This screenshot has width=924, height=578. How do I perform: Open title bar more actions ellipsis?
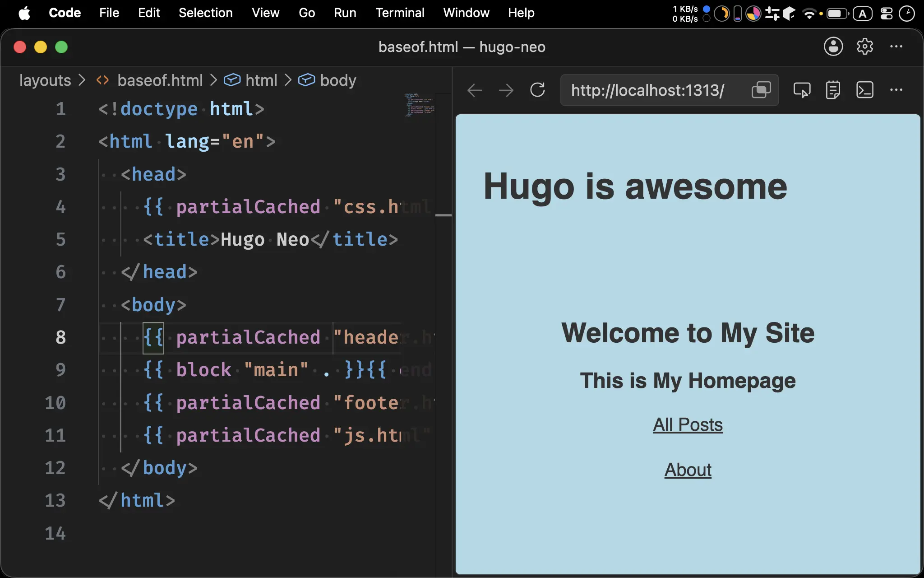(896, 47)
